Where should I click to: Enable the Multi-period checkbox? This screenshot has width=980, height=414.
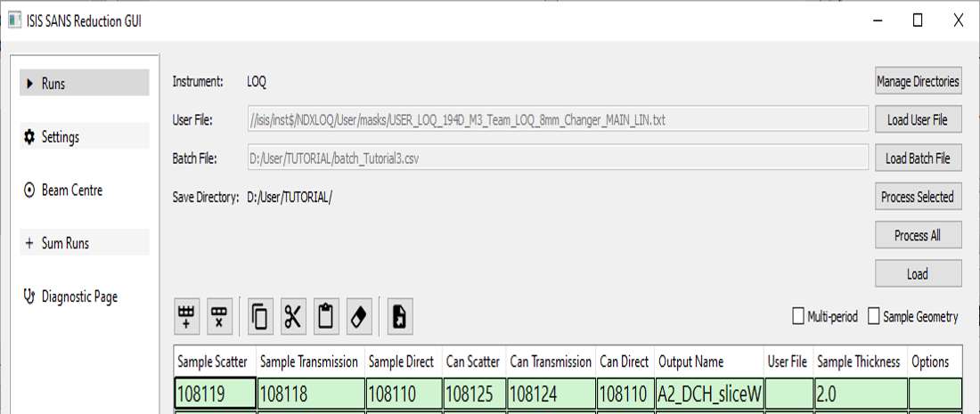tap(798, 317)
